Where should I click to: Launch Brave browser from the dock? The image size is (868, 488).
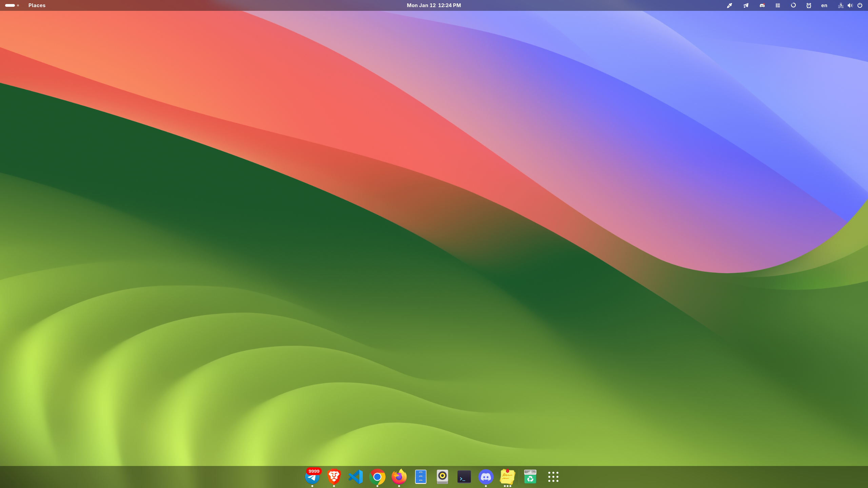point(334,477)
